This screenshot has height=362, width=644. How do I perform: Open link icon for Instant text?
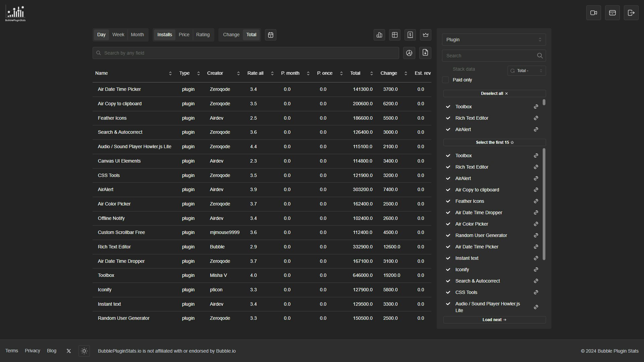point(536,258)
